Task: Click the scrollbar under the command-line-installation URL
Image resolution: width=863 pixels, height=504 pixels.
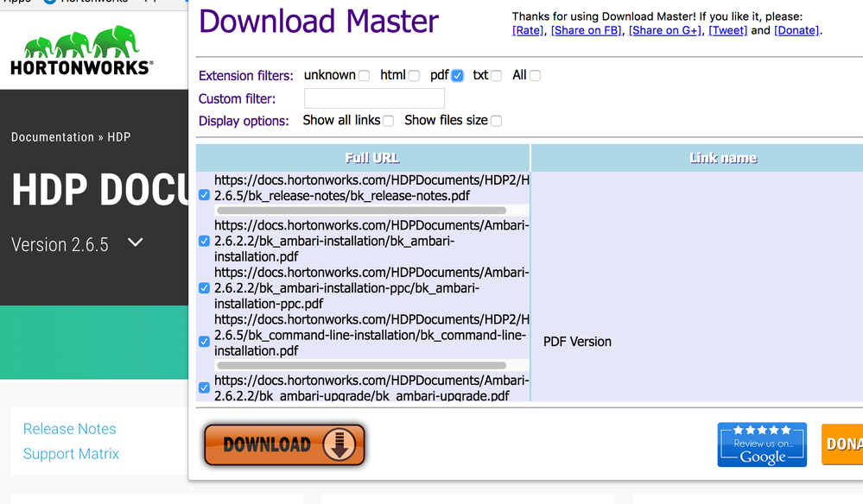Action: (362, 366)
